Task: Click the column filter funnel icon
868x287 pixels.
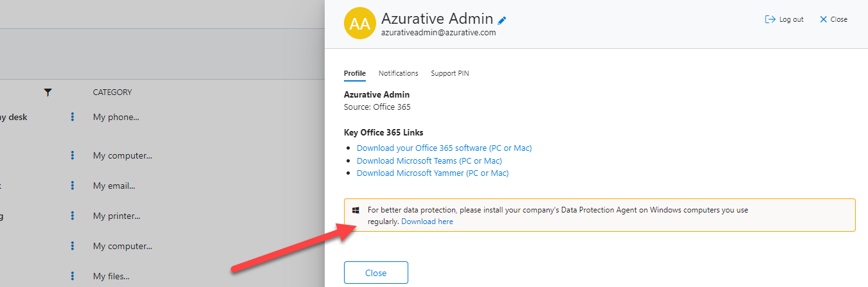Action: (48, 92)
